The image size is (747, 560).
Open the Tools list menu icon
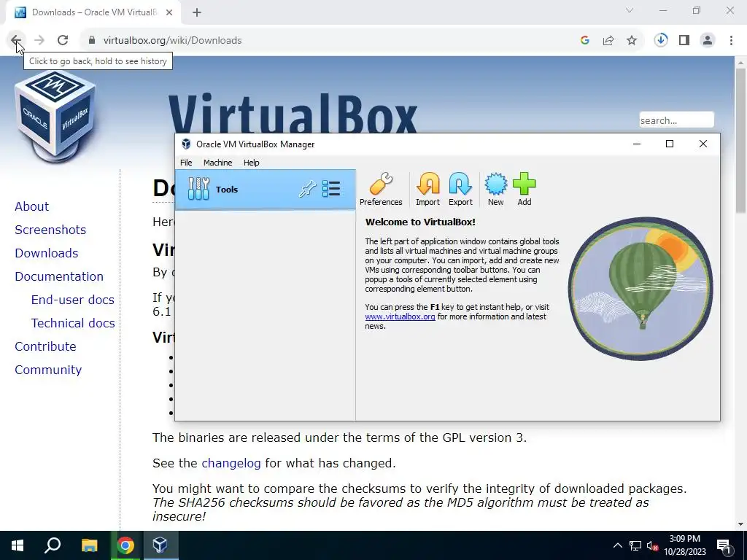tap(331, 189)
